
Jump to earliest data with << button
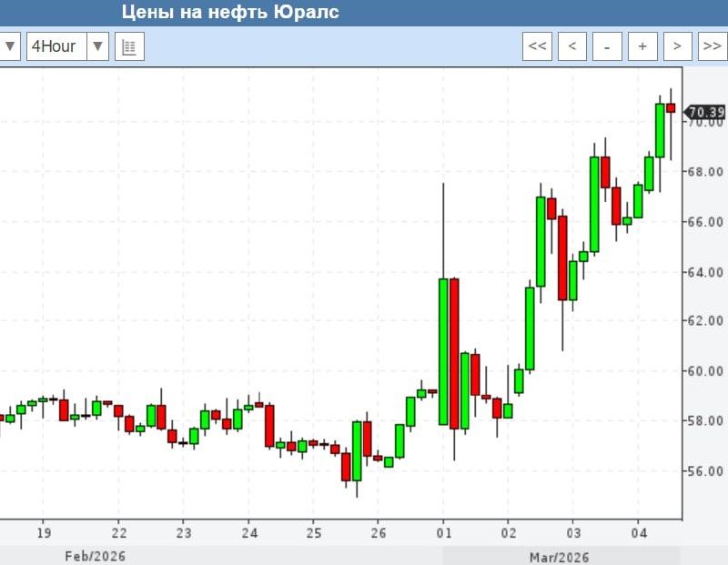[537, 46]
